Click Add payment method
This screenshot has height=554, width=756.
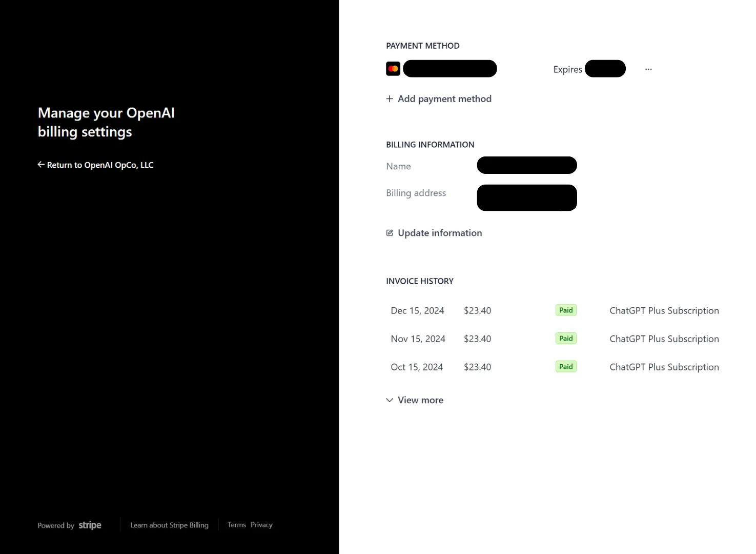444,98
